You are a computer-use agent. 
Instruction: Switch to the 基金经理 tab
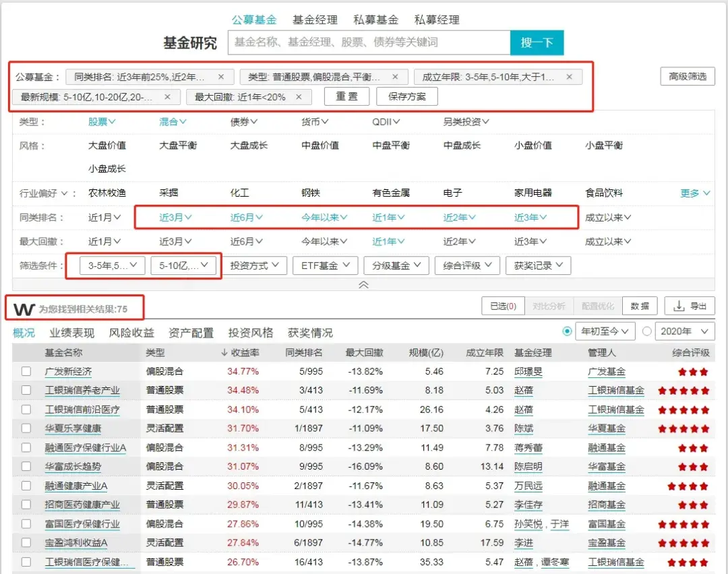pos(315,20)
